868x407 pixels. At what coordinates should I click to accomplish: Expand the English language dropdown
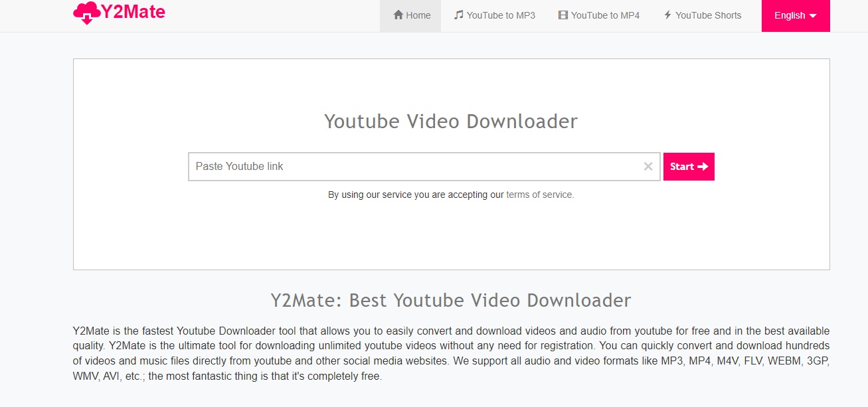click(x=796, y=15)
